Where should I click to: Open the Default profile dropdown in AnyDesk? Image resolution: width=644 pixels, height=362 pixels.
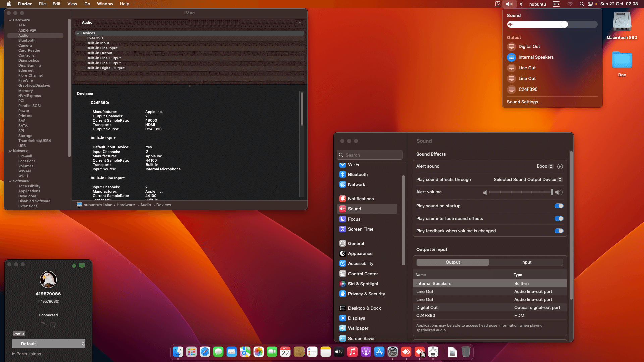(x=48, y=344)
